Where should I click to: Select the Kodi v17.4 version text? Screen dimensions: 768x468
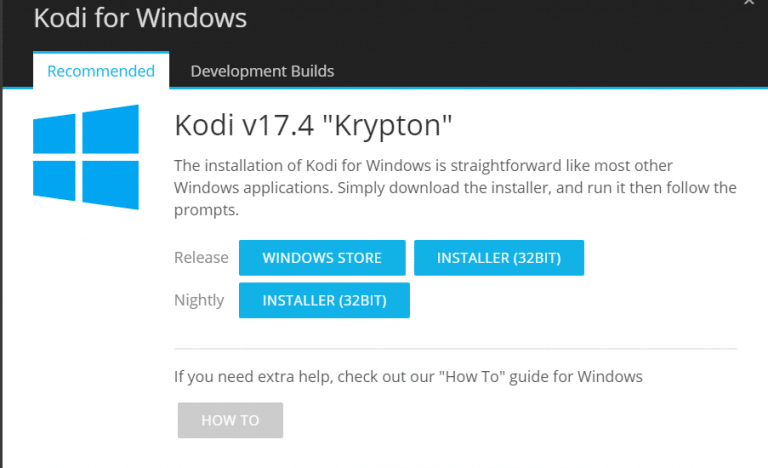coord(244,125)
